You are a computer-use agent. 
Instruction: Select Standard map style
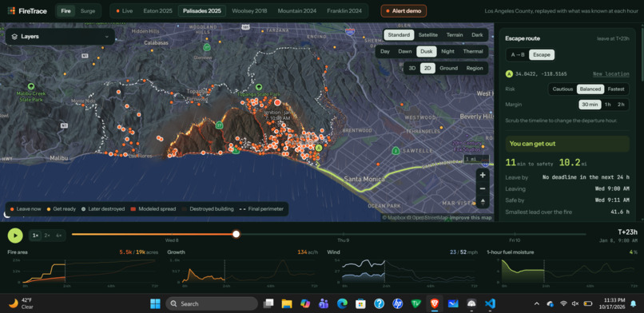[399, 35]
